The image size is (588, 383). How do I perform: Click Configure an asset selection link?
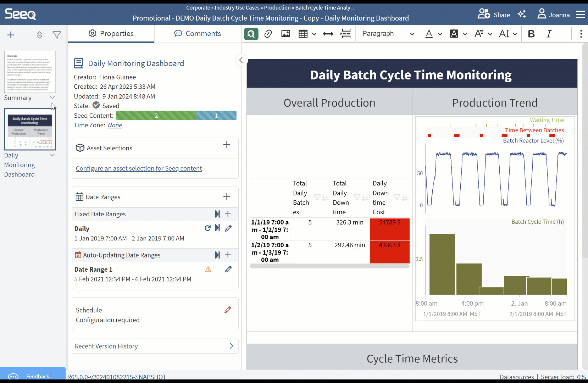click(139, 168)
